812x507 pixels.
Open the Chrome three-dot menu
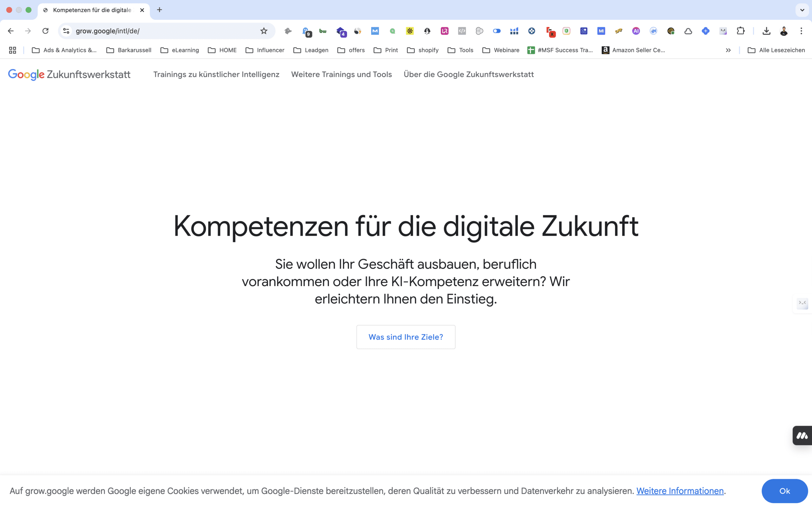(801, 31)
